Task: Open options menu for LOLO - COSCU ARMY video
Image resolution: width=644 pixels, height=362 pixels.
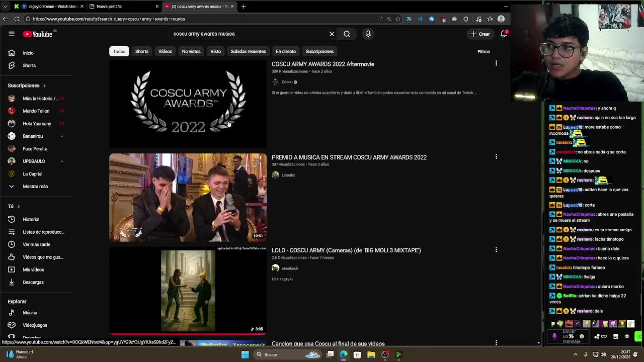Action: [496, 249]
